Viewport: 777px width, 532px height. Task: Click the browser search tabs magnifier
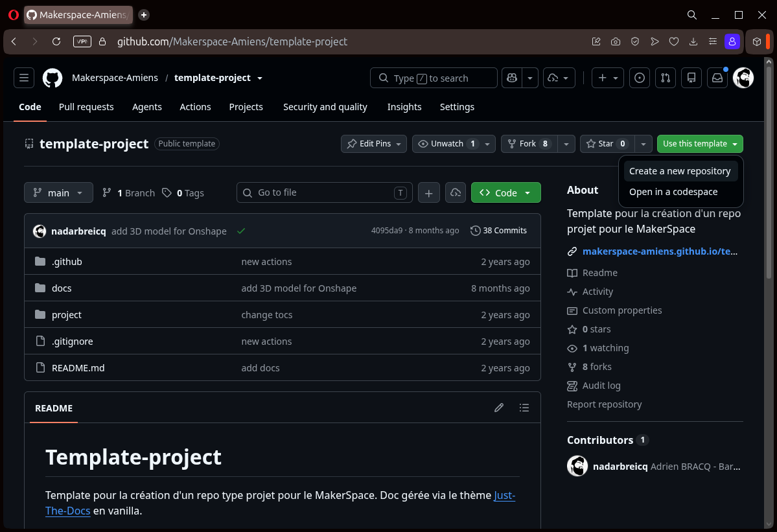point(691,15)
